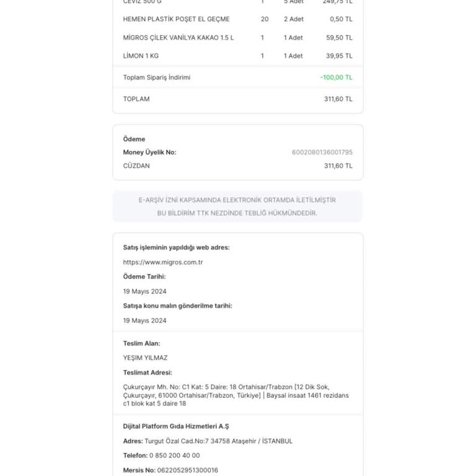This screenshot has height=476, width=476.
Task: Click the CÜZDAN payment method label
Action: [x=136, y=165]
